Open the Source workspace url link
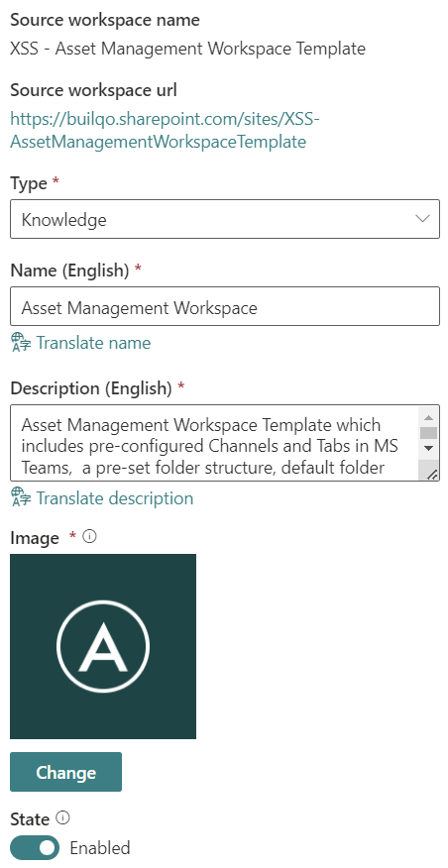 [166, 130]
